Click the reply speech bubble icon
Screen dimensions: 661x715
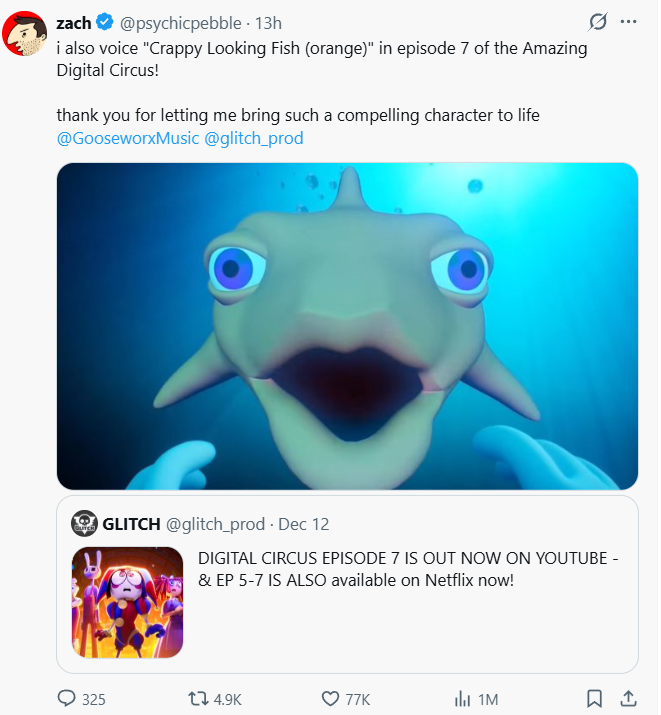point(67,698)
